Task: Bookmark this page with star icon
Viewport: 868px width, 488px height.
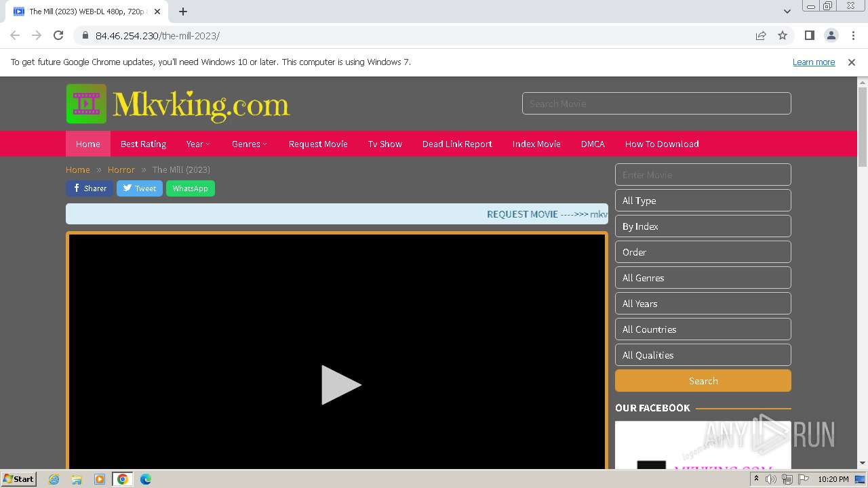Action: (x=783, y=35)
